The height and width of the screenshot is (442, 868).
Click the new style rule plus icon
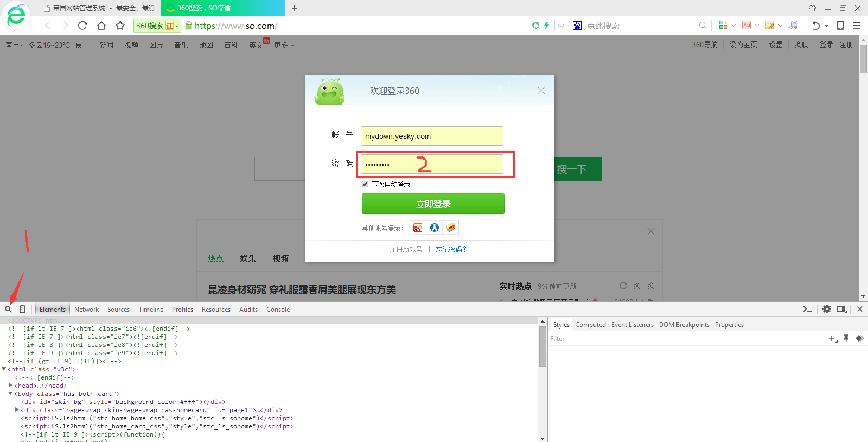(x=833, y=339)
